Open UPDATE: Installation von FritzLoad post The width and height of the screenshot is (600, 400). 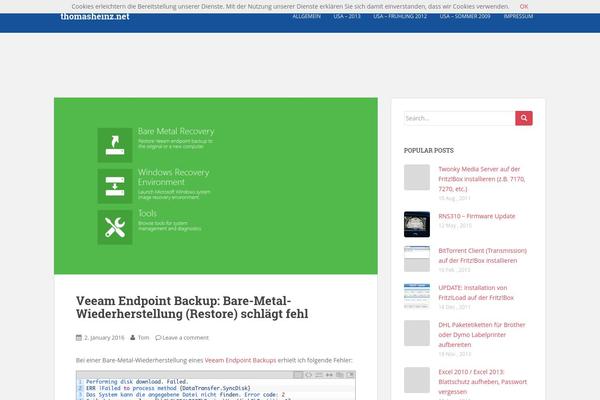(476, 292)
